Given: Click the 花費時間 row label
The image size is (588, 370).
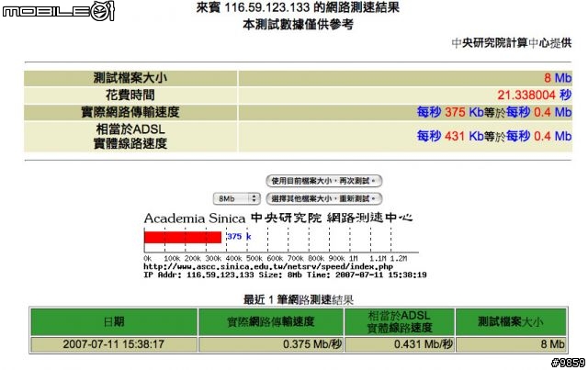Looking at the screenshot, I should coord(130,95).
